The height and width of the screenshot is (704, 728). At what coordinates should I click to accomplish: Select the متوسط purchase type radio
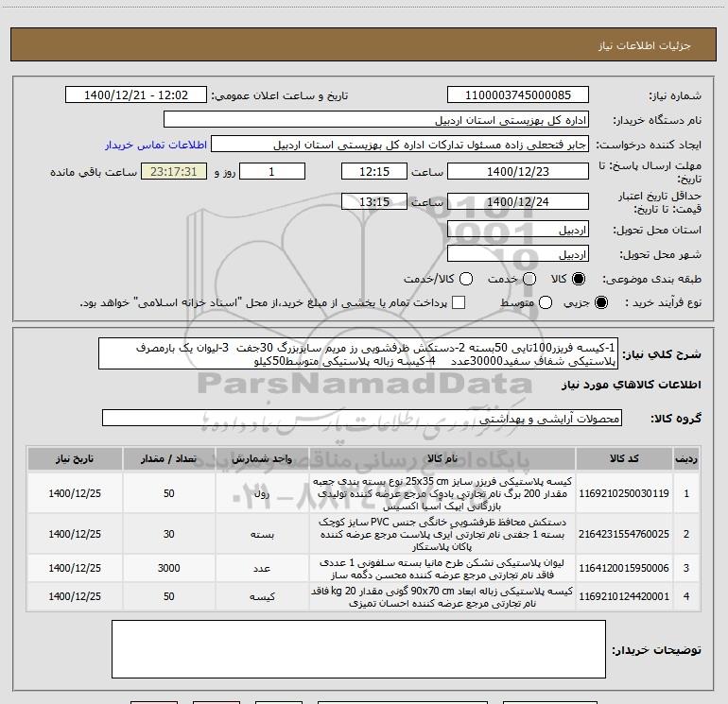pyautogui.click(x=546, y=302)
